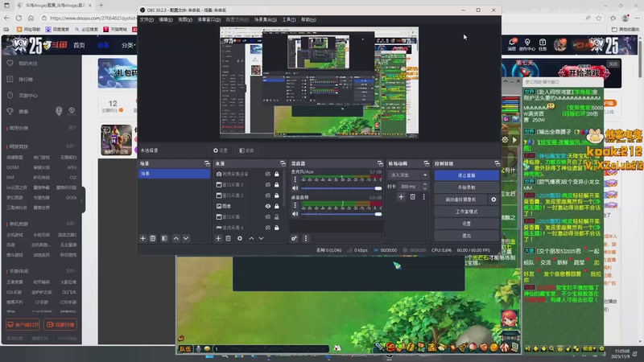
Task: Mute 麦克风/Aux with the speaker icon
Action: point(295,188)
